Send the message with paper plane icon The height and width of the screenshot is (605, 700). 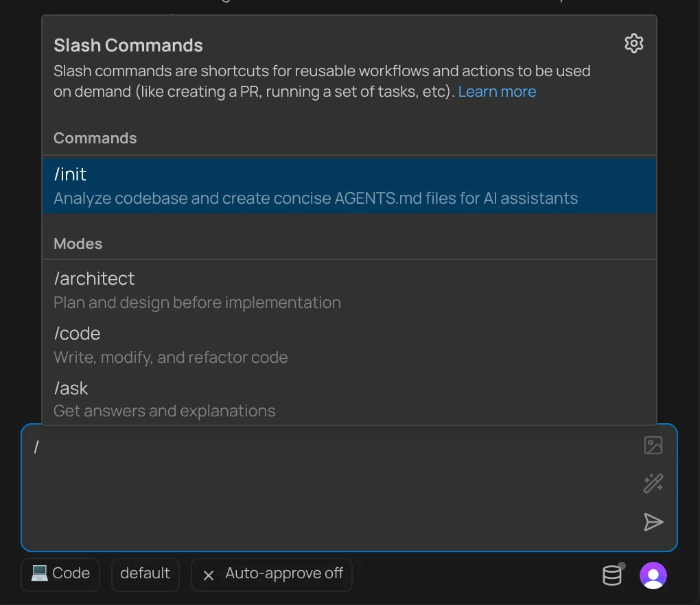tap(653, 522)
